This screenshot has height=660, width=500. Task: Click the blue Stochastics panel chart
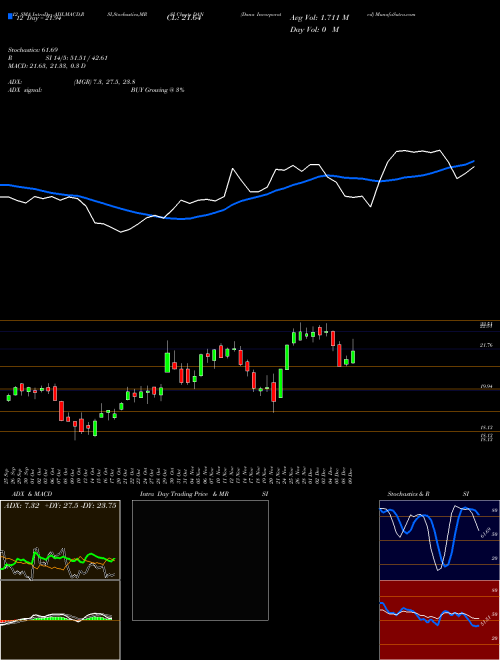[439, 540]
